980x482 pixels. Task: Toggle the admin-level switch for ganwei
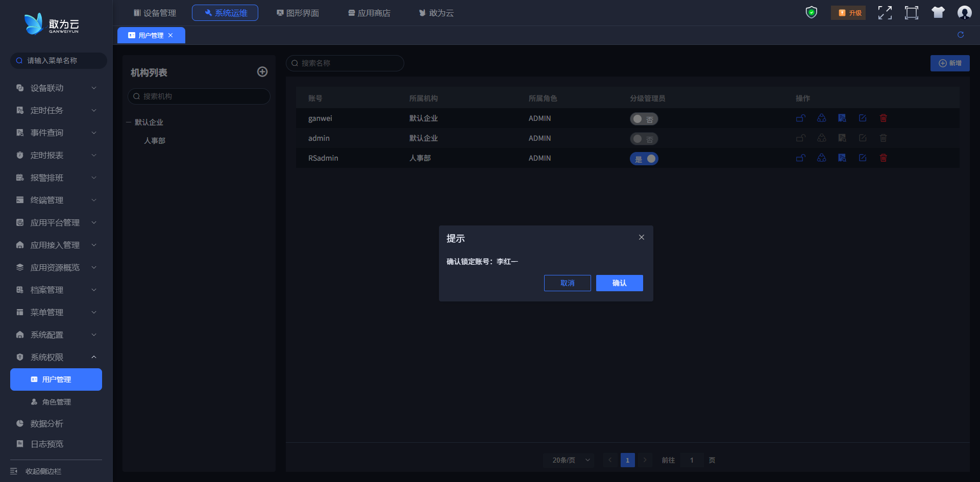643,119
